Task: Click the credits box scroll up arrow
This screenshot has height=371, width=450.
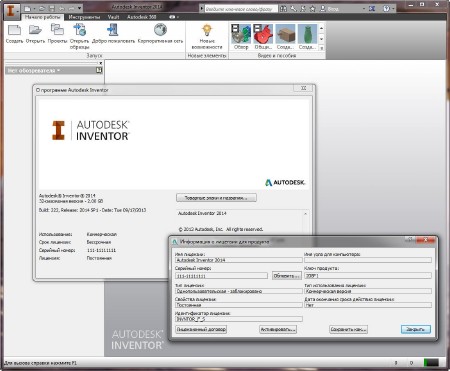Action: pyautogui.click(x=305, y=214)
